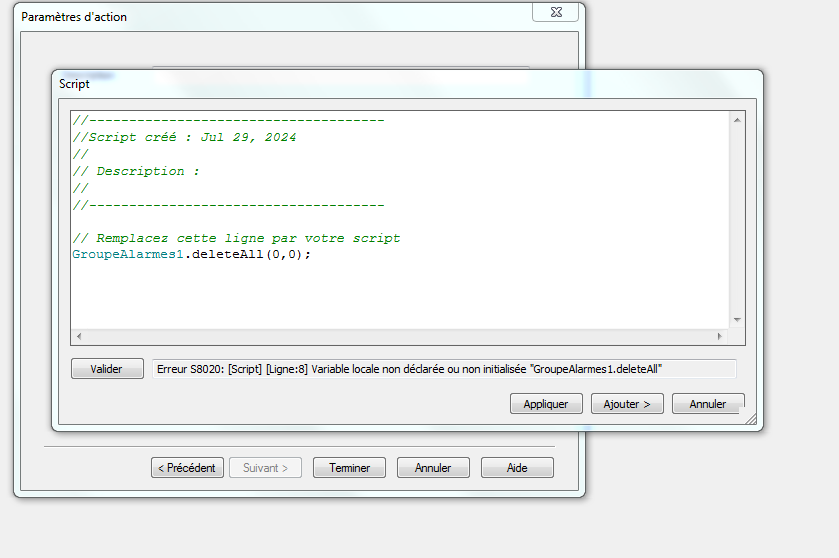Cancel the Paramètres d'action dialog

tap(433, 467)
